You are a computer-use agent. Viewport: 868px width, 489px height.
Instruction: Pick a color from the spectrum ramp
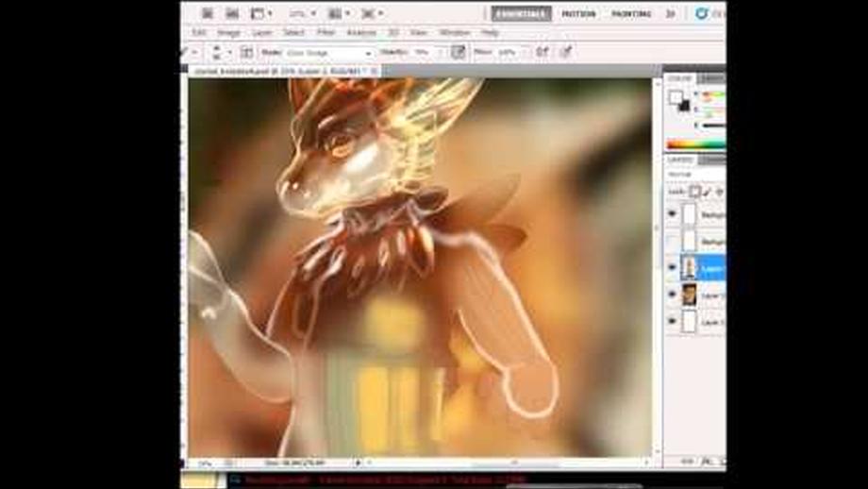[696, 144]
